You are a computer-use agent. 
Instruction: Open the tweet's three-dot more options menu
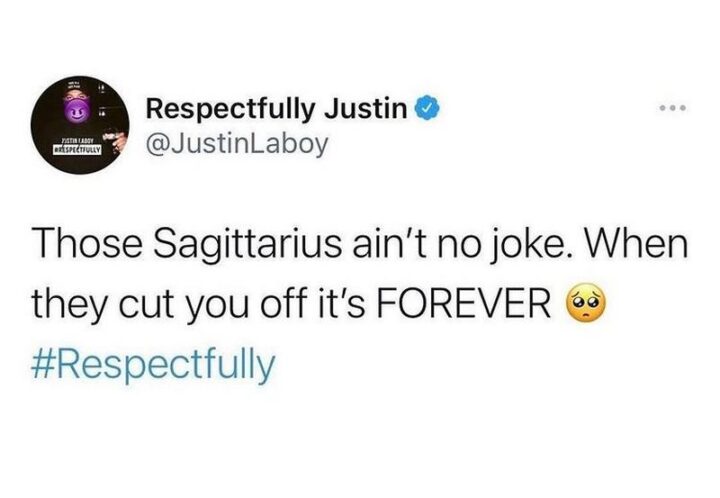click(672, 108)
